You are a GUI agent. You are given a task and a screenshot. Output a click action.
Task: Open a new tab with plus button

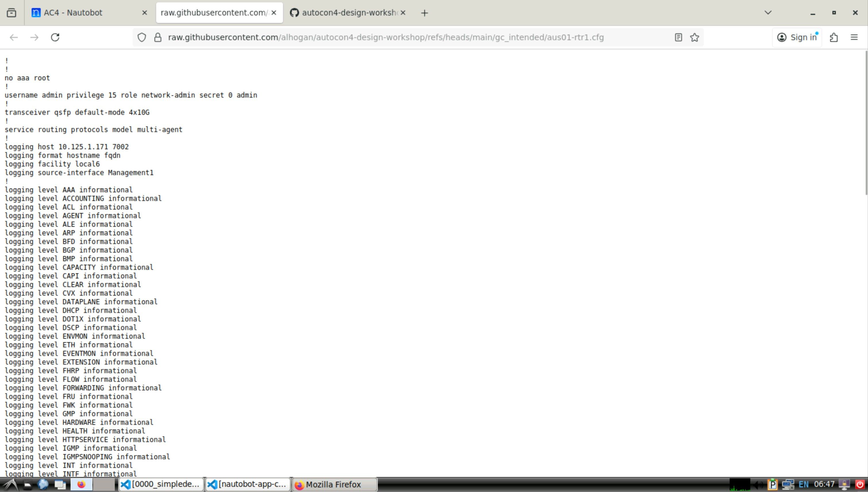pos(424,13)
